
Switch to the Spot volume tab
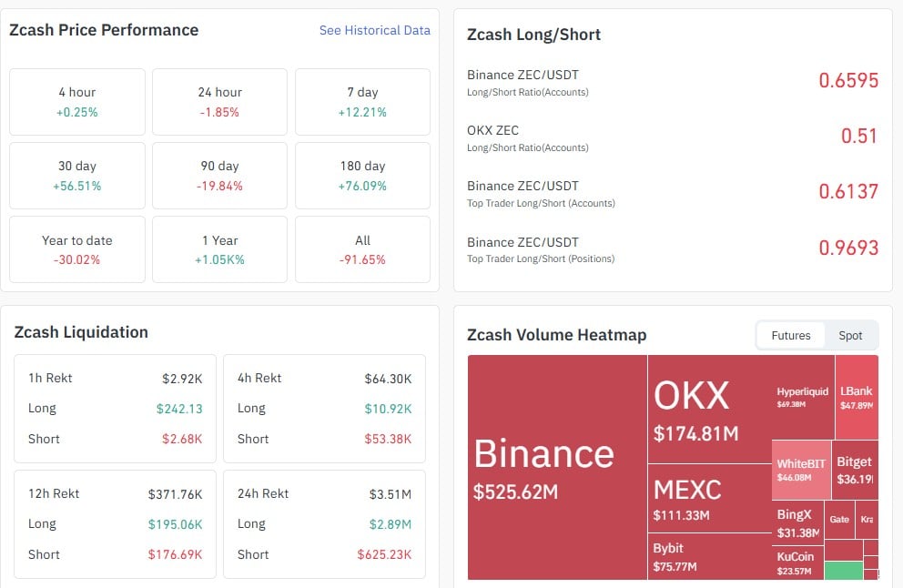tap(850, 335)
